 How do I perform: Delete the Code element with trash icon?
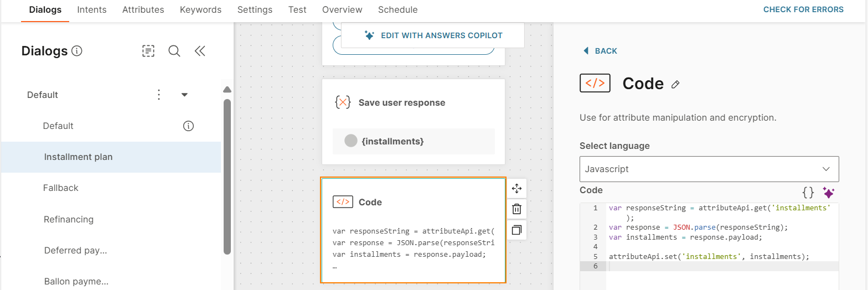coord(516,209)
